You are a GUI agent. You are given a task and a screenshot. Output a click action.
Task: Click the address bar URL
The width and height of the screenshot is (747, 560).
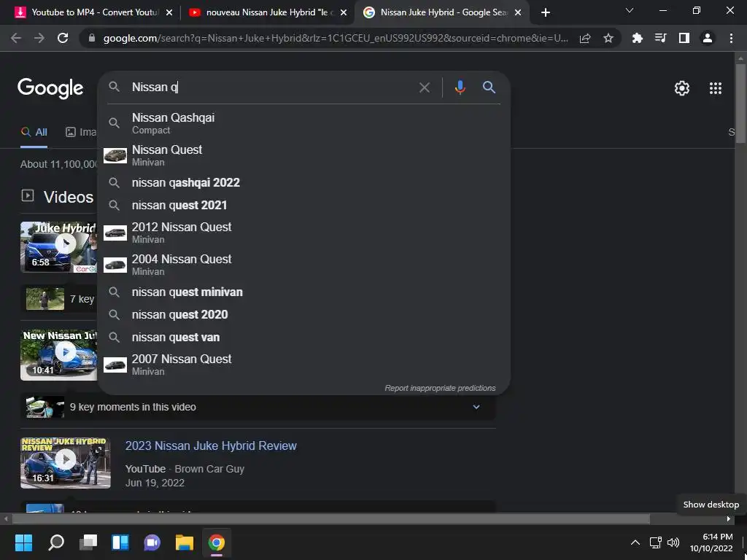336,38
